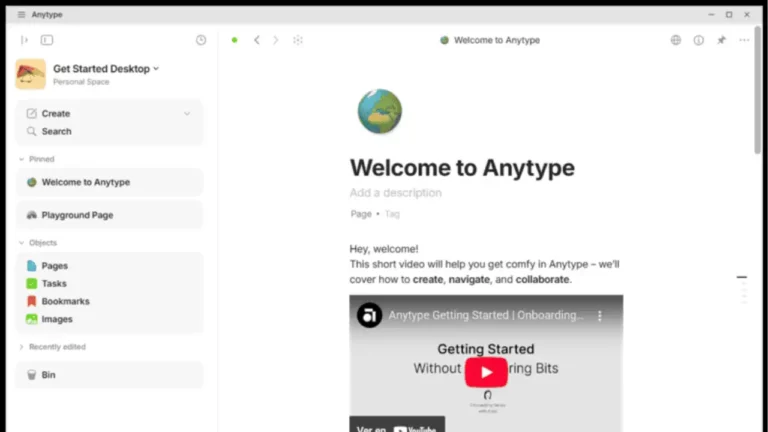This screenshot has height=432, width=768.
Task: Open the Bin
Action: [110, 375]
